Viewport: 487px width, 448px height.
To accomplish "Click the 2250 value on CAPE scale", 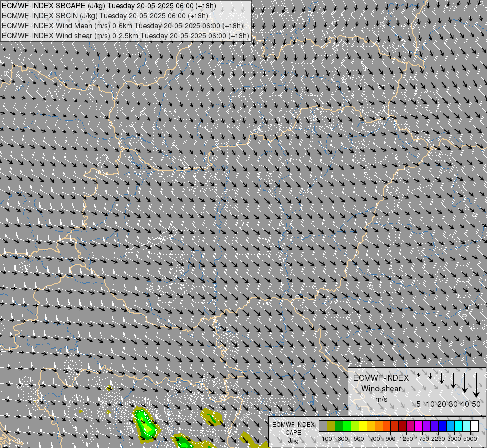I will 438,439.
